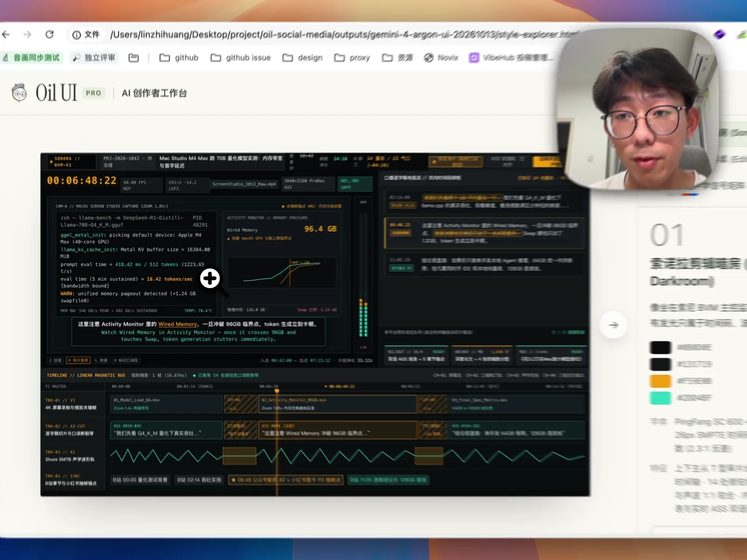Reload the current page

click(x=49, y=34)
